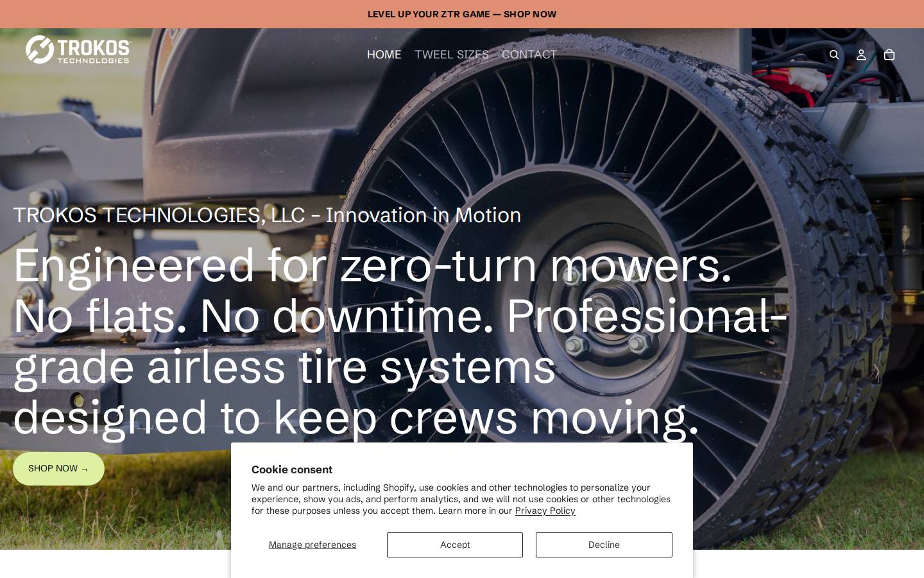This screenshot has width=924, height=578.
Task: Click the 'Innovation in Motion' tagline text
Action: 424,215
